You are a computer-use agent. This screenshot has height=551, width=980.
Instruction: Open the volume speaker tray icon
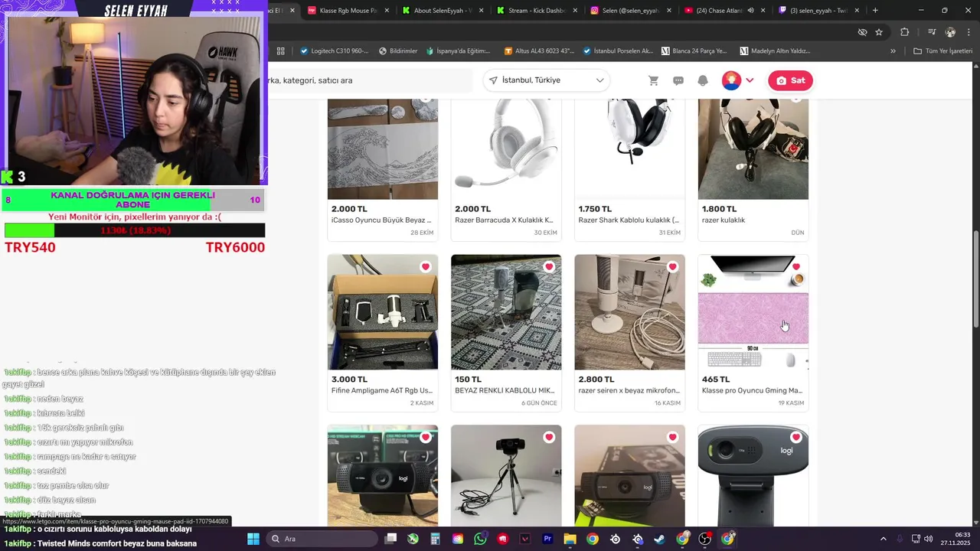[927, 539]
